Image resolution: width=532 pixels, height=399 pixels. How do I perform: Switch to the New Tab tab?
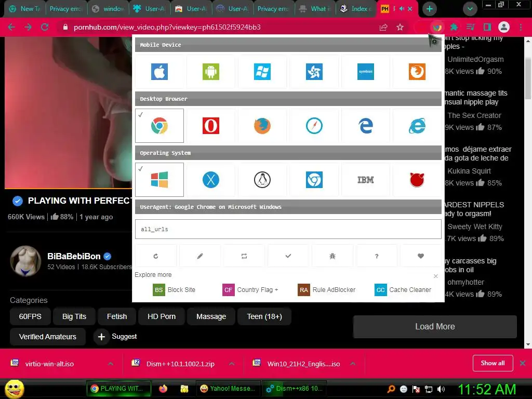pyautogui.click(x=24, y=9)
